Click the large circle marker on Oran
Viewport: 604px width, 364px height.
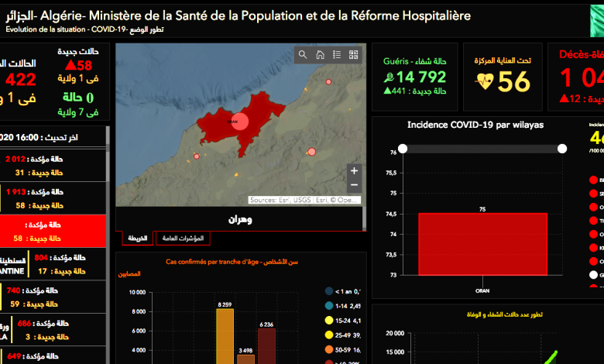[x=240, y=122]
